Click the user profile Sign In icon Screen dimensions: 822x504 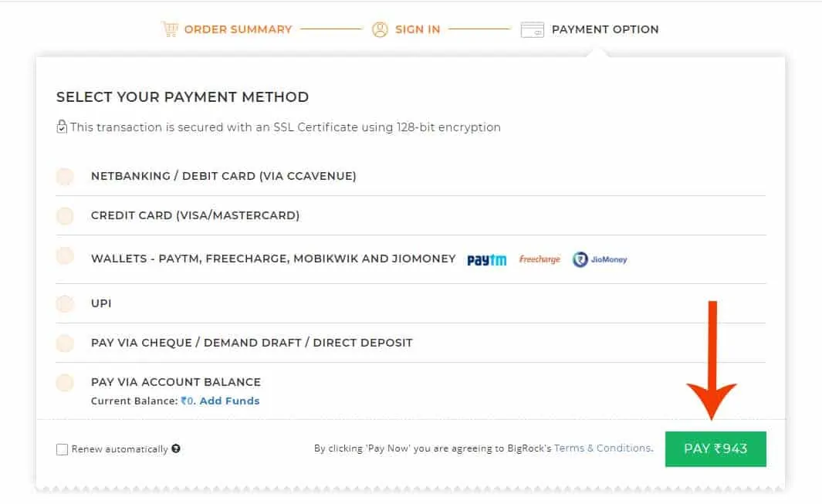point(380,29)
